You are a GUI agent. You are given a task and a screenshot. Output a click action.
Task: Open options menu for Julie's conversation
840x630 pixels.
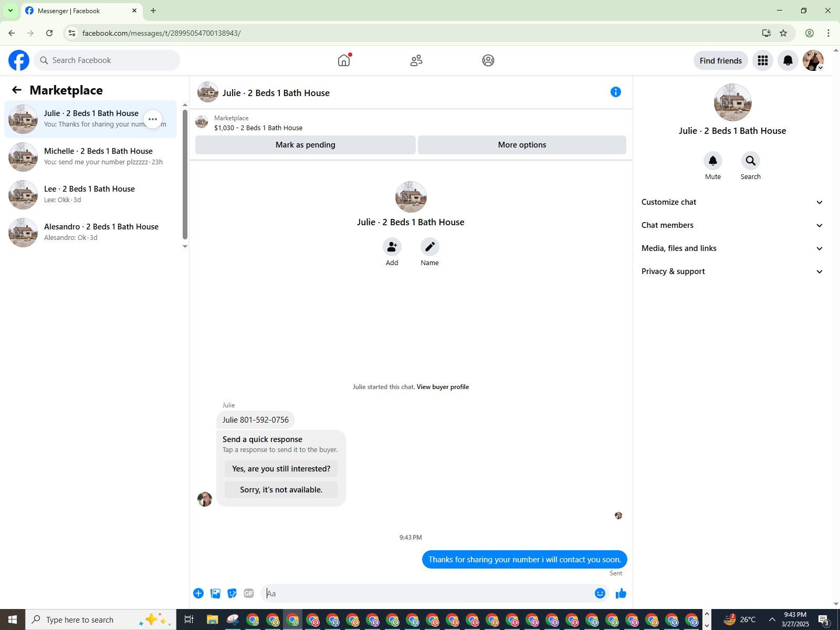153,119
